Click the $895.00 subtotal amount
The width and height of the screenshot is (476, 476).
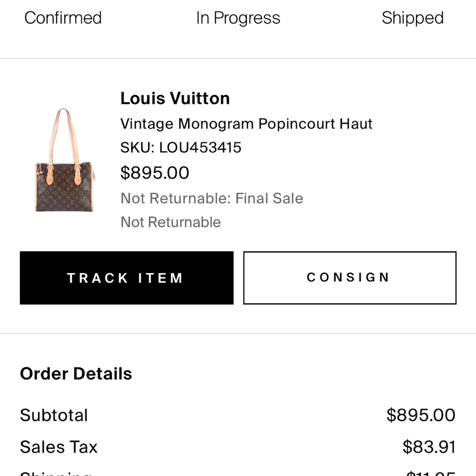click(x=421, y=415)
